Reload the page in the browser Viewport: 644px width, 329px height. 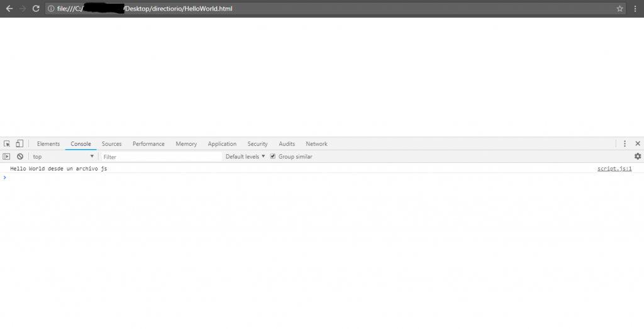click(x=36, y=9)
